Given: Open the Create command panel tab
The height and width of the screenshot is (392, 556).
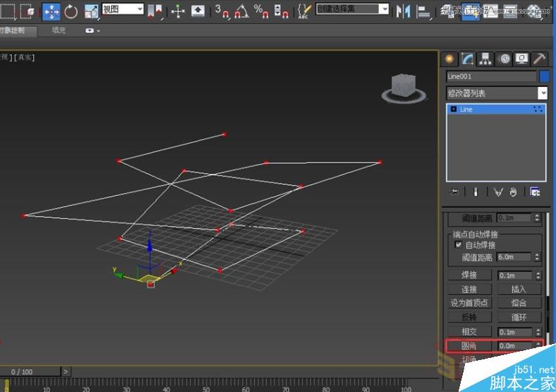Looking at the screenshot, I should click(x=450, y=59).
